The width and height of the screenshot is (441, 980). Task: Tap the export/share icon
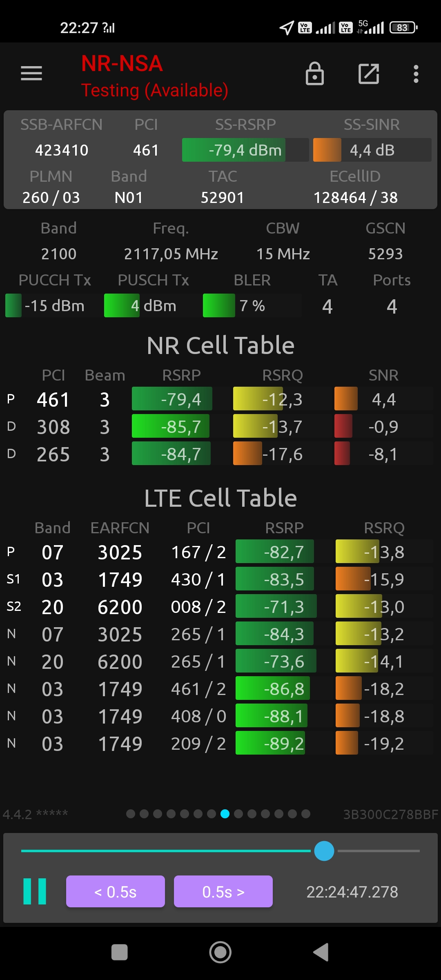tap(368, 74)
